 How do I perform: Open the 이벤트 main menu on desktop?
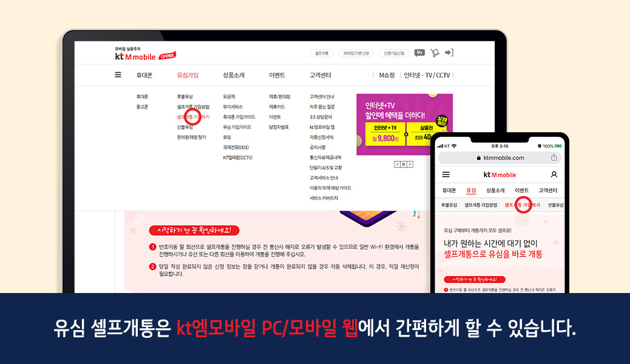coord(277,75)
